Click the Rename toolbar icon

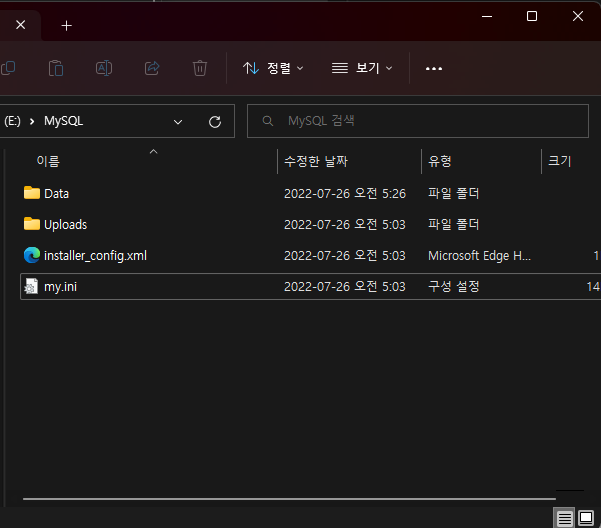coord(104,69)
